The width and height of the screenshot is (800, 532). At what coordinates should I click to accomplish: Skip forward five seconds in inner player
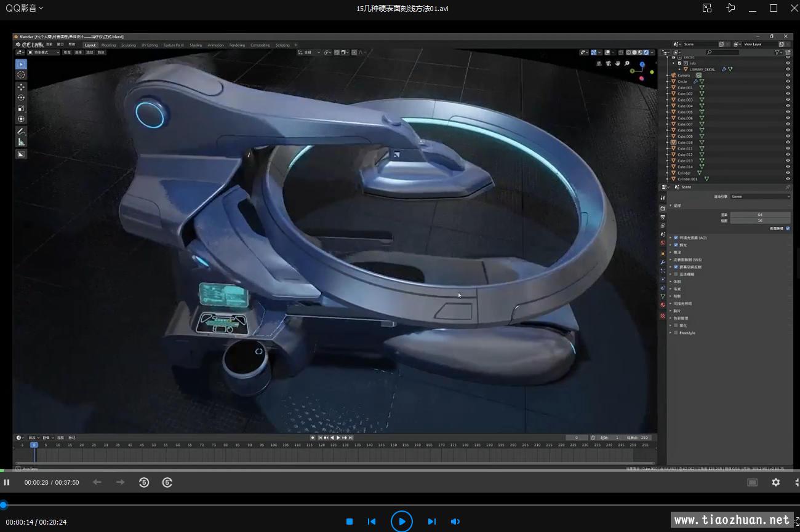[x=167, y=482]
